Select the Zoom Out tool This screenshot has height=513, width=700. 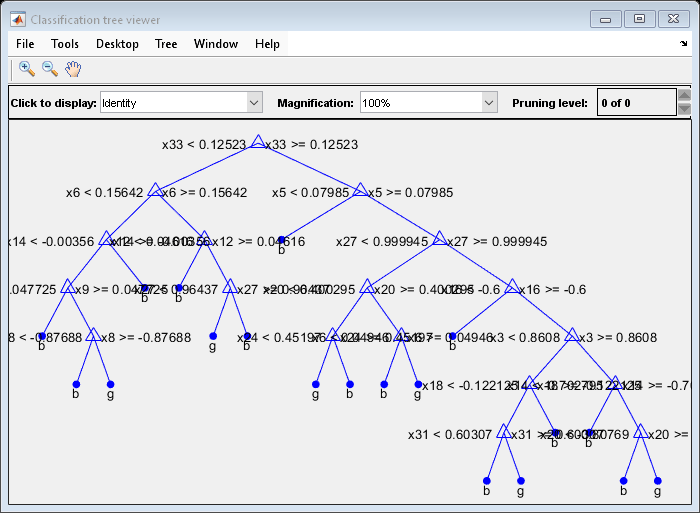(49, 68)
